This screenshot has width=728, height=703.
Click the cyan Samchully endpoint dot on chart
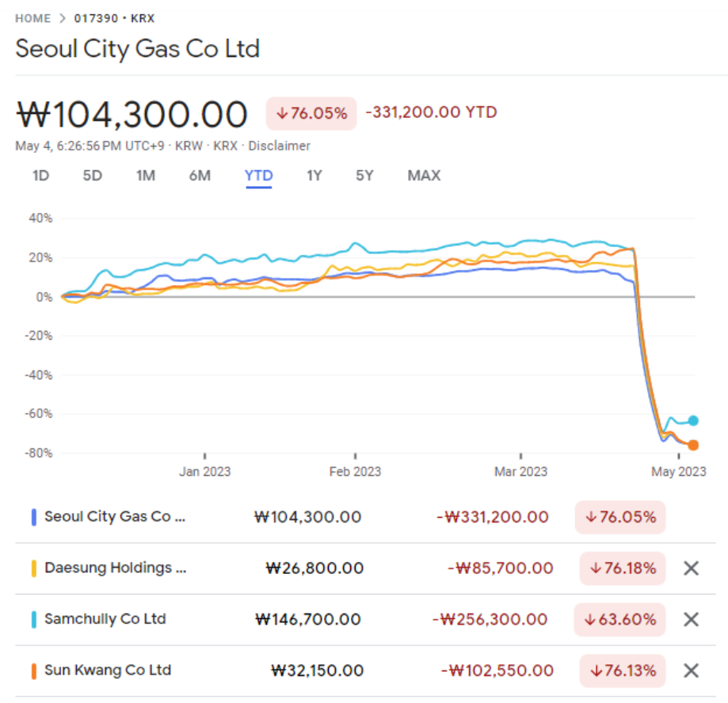[x=692, y=420]
